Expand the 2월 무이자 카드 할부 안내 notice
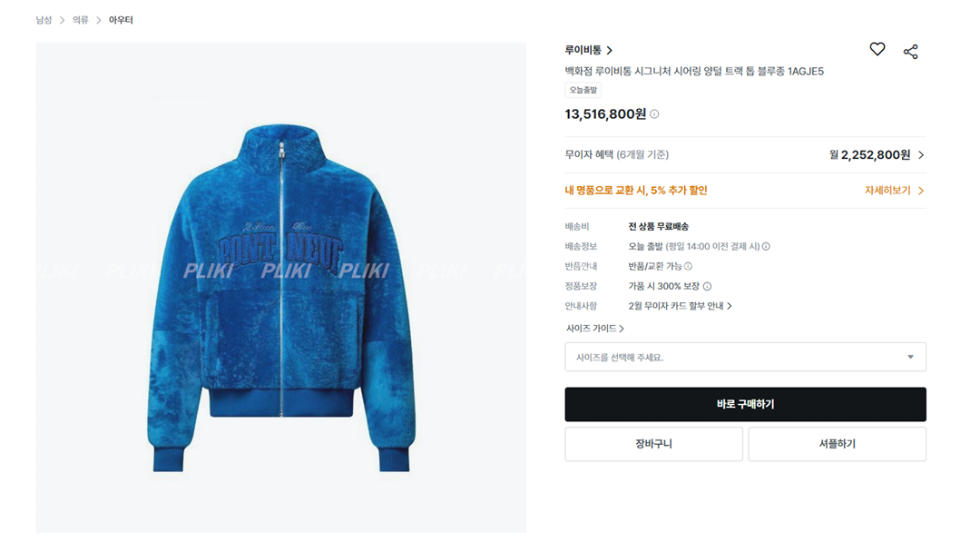This screenshot has width=980, height=542. 680,306
